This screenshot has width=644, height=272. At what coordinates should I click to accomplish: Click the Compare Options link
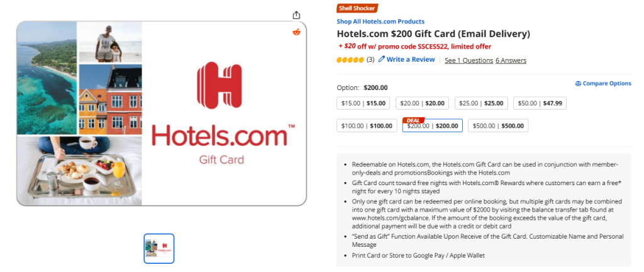pyautogui.click(x=606, y=83)
